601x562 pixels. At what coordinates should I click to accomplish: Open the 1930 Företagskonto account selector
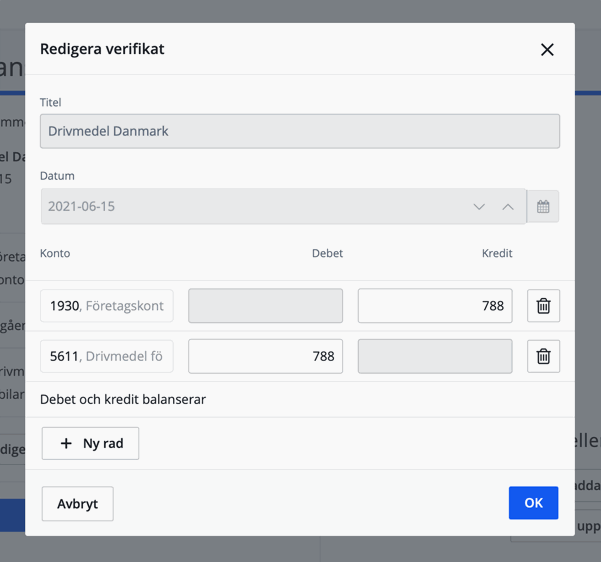click(107, 306)
